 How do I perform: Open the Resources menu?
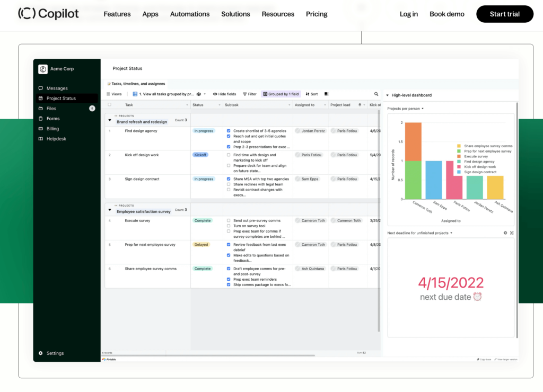tap(278, 14)
